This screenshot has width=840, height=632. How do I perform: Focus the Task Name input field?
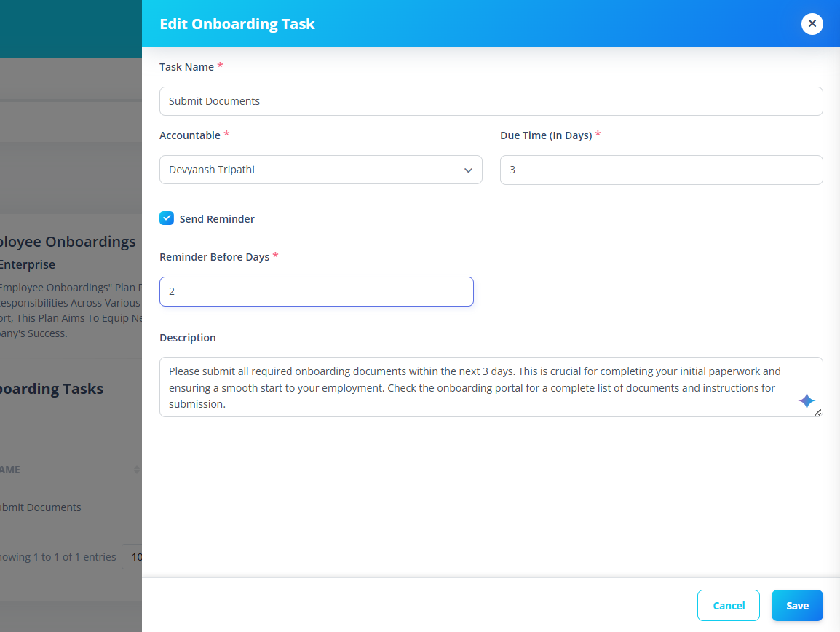491,101
